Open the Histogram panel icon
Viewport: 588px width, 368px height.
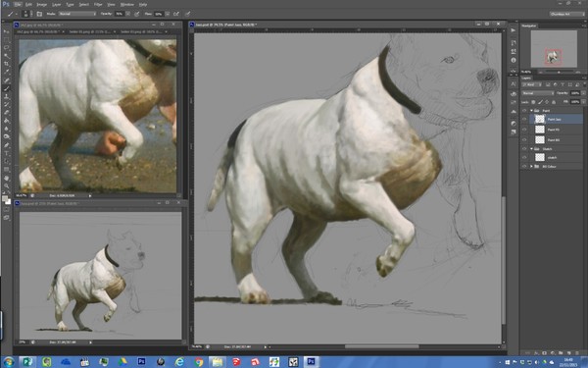[514, 111]
